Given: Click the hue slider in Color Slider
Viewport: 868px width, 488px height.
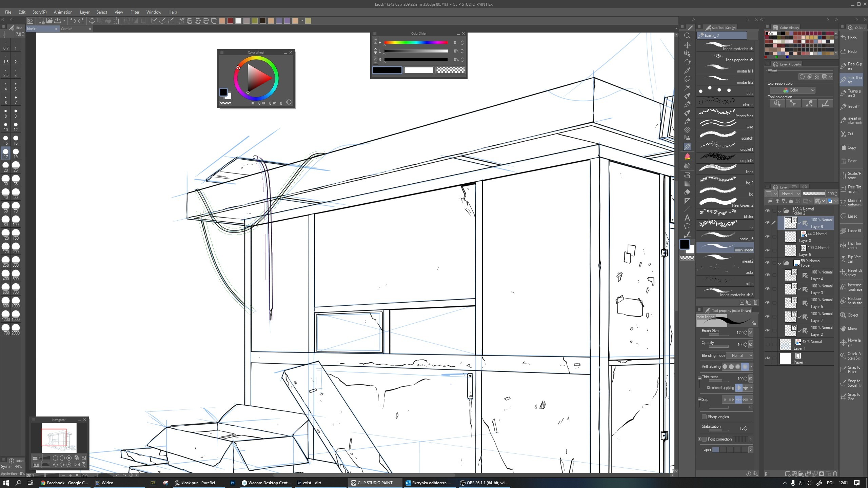Looking at the screenshot, I should pyautogui.click(x=416, y=43).
